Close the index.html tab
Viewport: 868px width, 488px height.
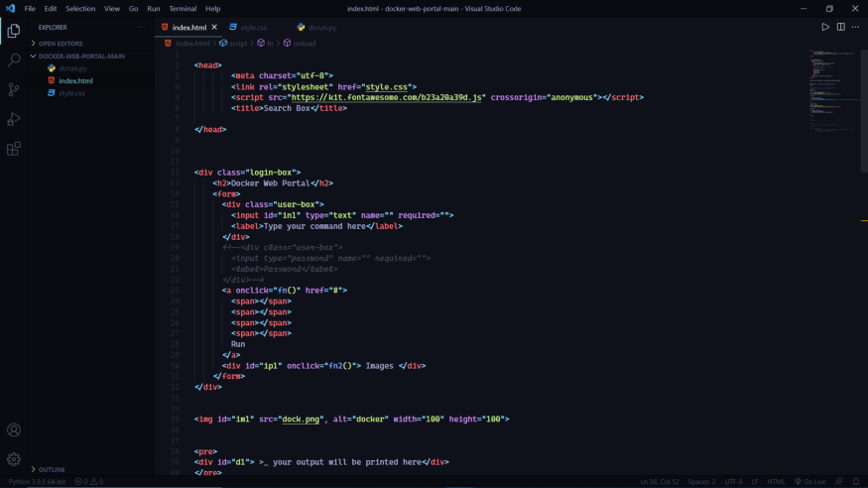214,27
